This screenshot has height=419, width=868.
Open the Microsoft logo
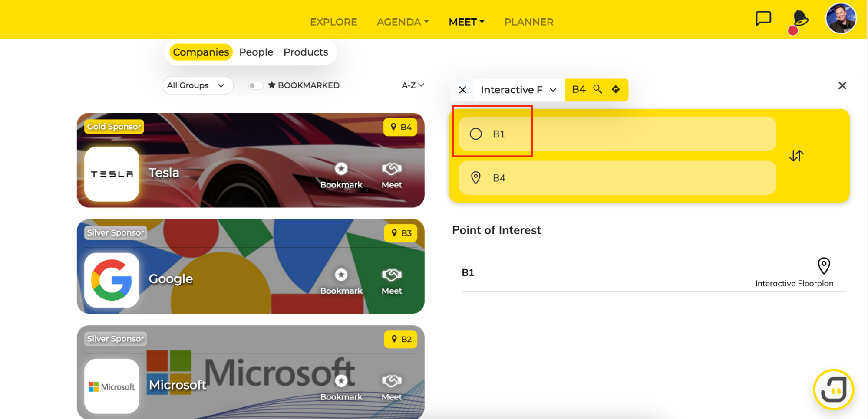tap(112, 386)
